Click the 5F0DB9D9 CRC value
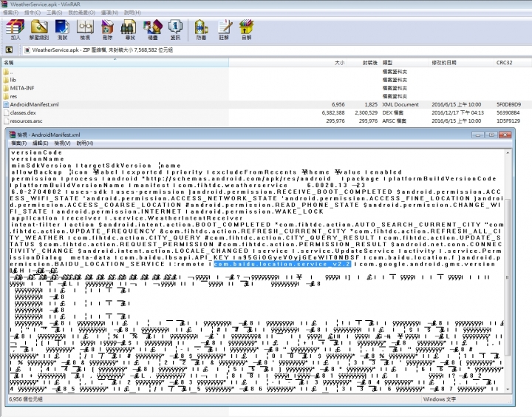Screen dimensions: 532x417 point(508,104)
